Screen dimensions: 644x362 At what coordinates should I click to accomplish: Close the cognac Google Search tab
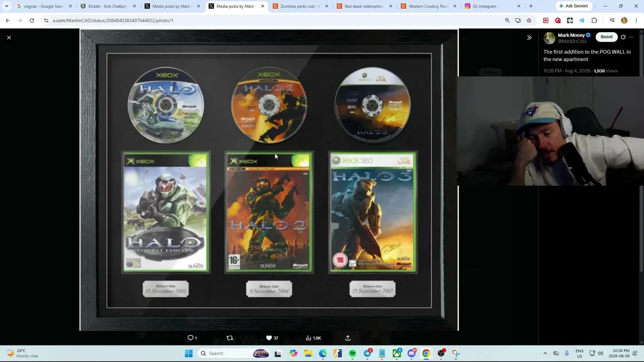(x=70, y=6)
